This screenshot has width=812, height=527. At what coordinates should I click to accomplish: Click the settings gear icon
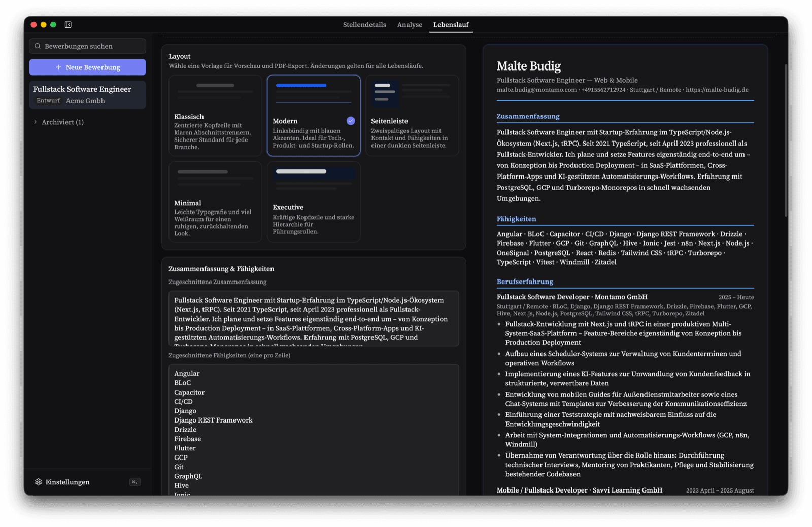tap(38, 482)
